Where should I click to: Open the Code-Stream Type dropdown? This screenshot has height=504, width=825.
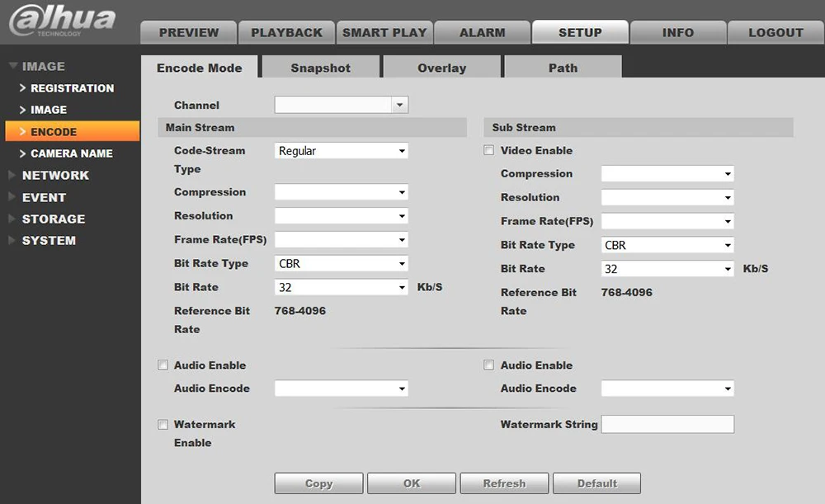[x=341, y=151]
